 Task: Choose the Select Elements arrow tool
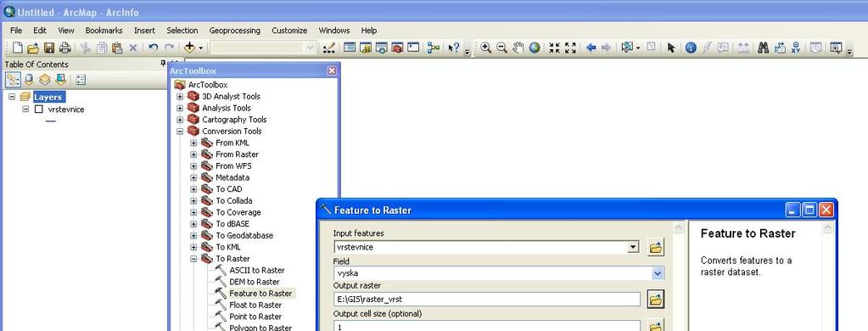(671, 48)
